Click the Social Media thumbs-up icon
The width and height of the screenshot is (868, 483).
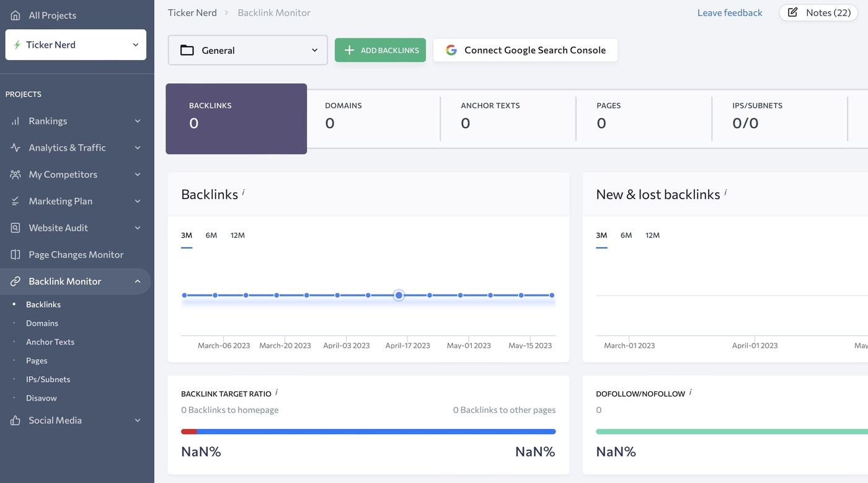click(15, 420)
